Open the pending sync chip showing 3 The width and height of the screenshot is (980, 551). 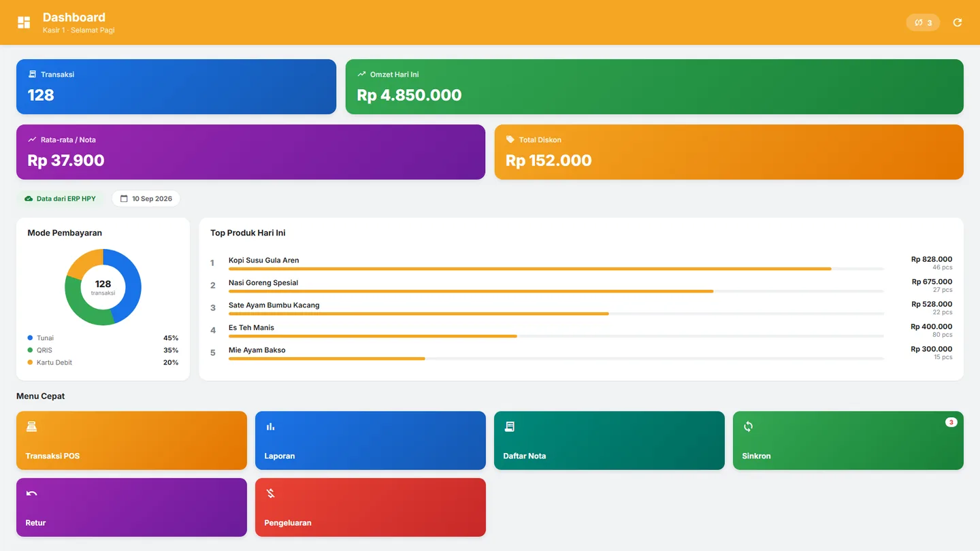click(x=923, y=22)
